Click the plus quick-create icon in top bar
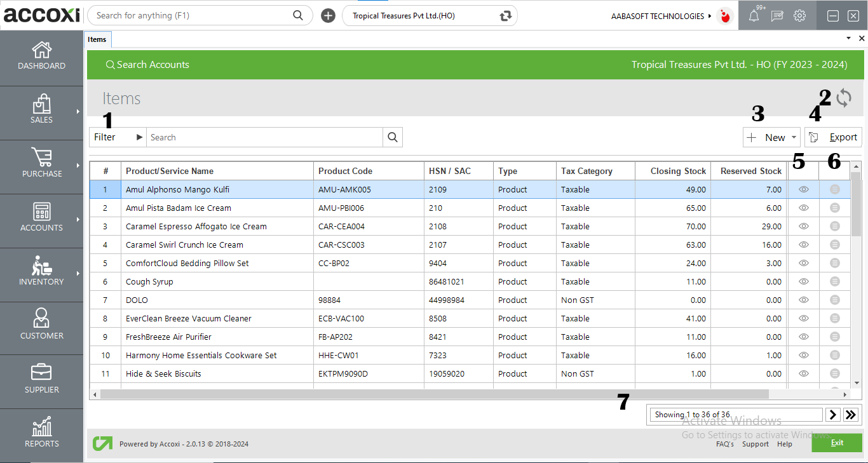 328,16
